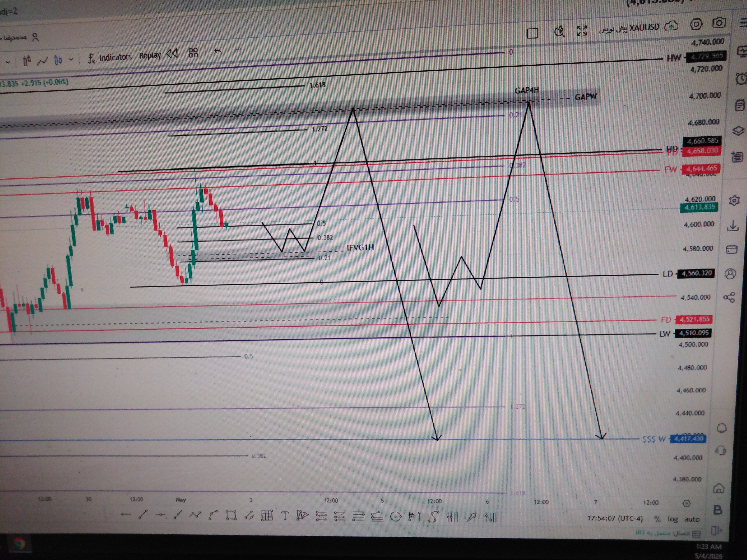Viewport: 747px width, 560px height.
Task: Open the layout grid templates icon
Action: pyautogui.click(x=193, y=52)
